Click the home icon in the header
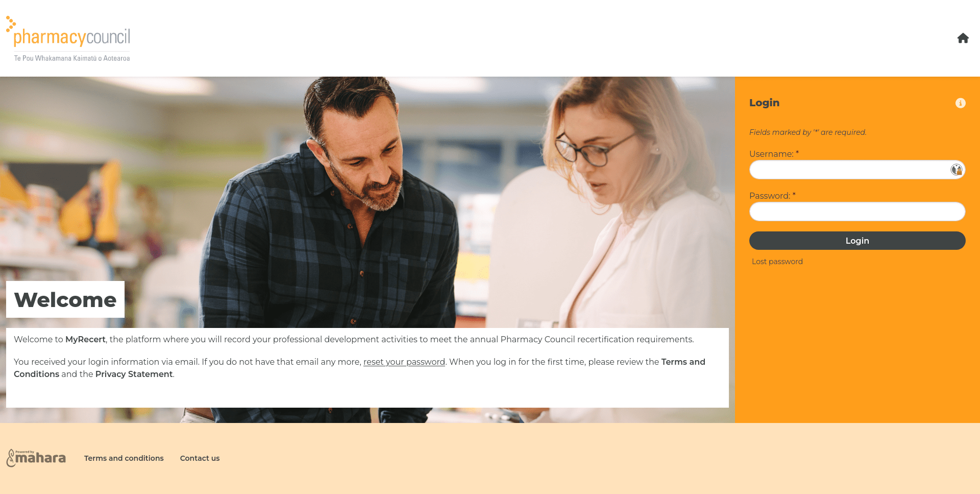Image resolution: width=980 pixels, height=494 pixels. pyautogui.click(x=963, y=38)
